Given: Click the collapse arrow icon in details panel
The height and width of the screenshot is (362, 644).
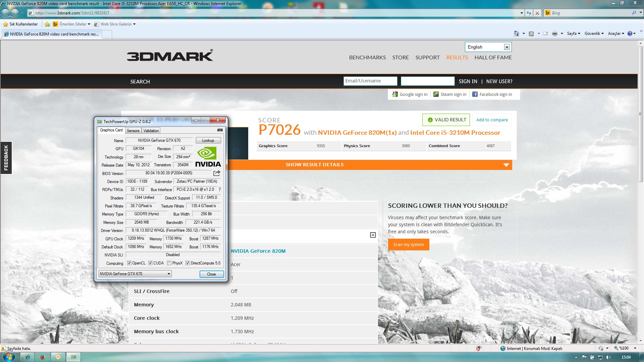Looking at the screenshot, I should coord(373,235).
